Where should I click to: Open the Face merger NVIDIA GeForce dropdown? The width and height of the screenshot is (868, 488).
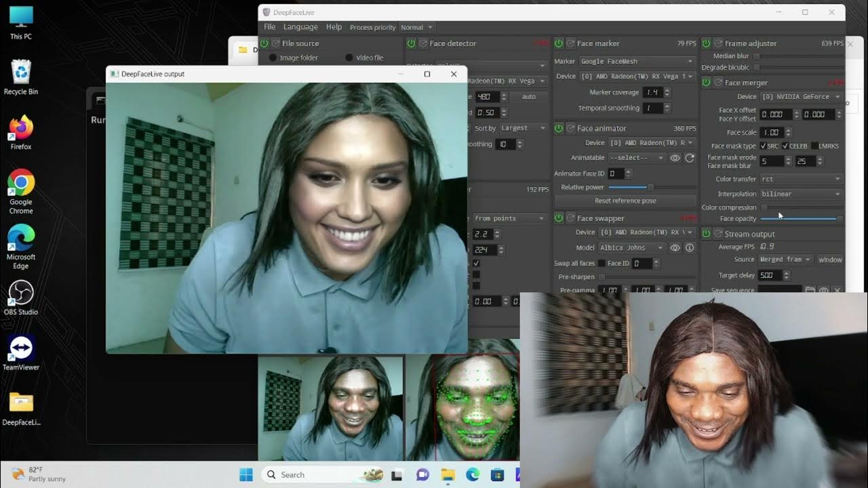point(801,97)
